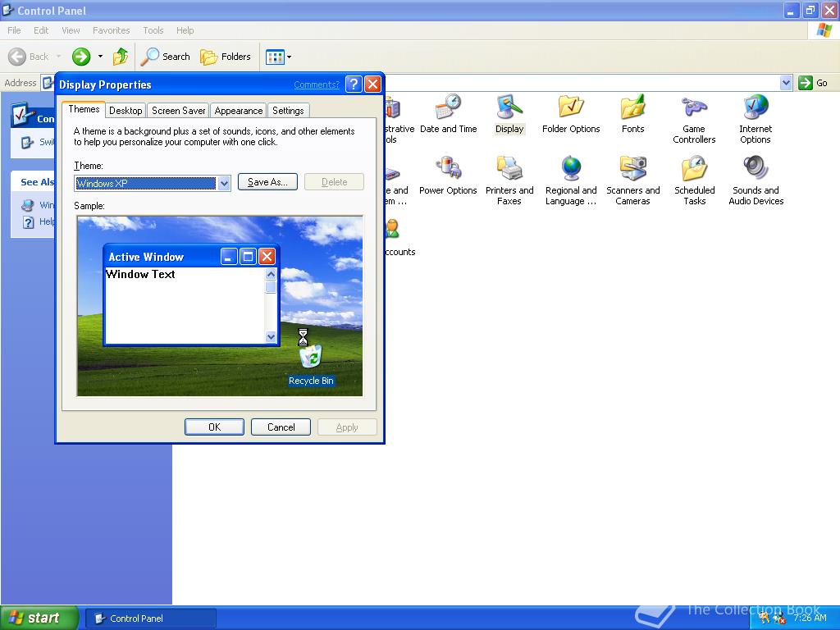Go up one folder level
Viewport: 840px width, 630px height.
click(x=121, y=57)
